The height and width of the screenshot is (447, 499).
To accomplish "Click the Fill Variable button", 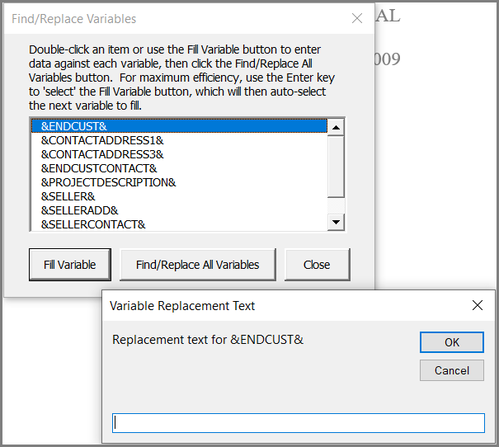I will point(70,265).
